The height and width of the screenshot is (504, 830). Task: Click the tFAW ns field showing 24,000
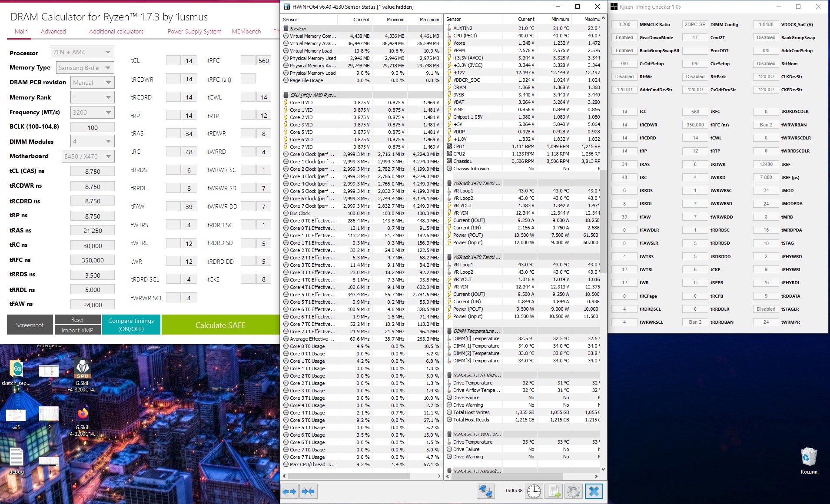tap(92, 305)
